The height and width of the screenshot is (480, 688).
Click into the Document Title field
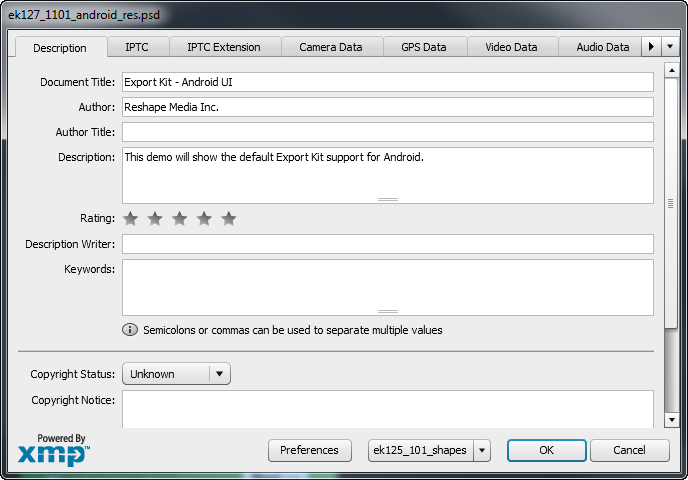tap(388, 82)
